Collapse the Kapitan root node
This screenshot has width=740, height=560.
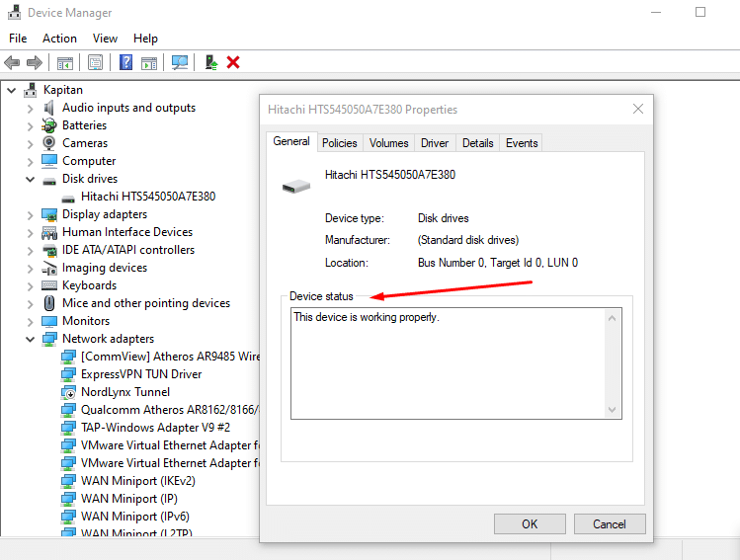point(12,90)
